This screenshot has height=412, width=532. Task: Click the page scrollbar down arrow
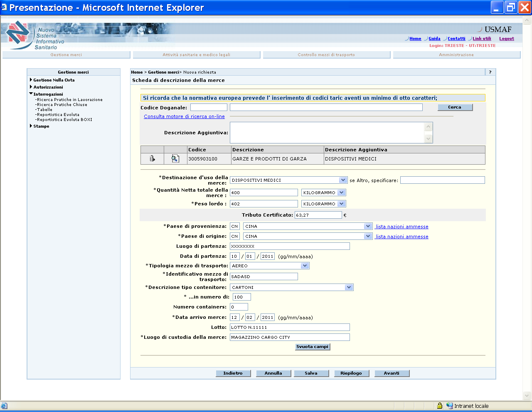(527, 396)
